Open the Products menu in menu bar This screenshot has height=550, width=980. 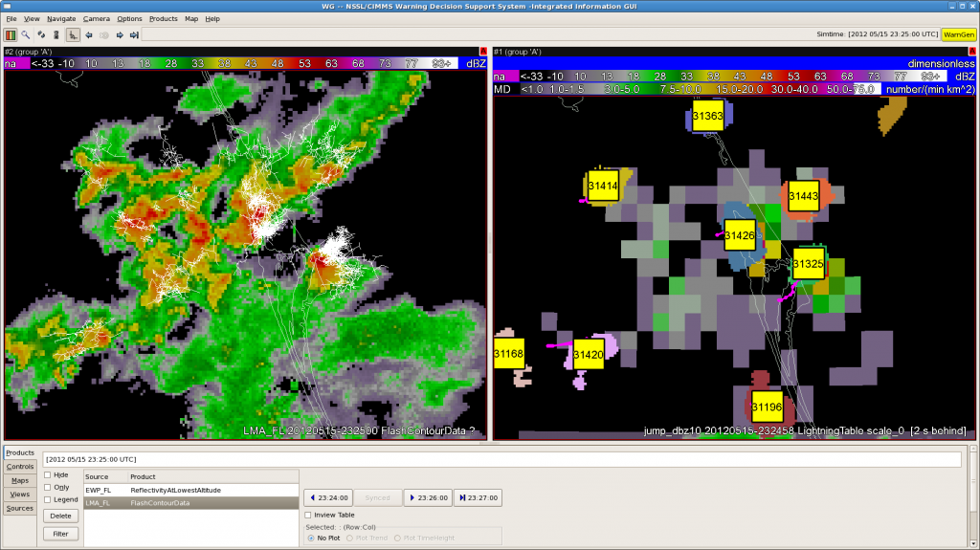[163, 18]
